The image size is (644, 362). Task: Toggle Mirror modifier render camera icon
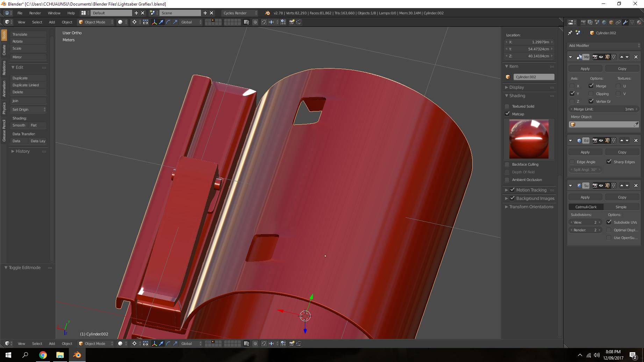click(595, 57)
